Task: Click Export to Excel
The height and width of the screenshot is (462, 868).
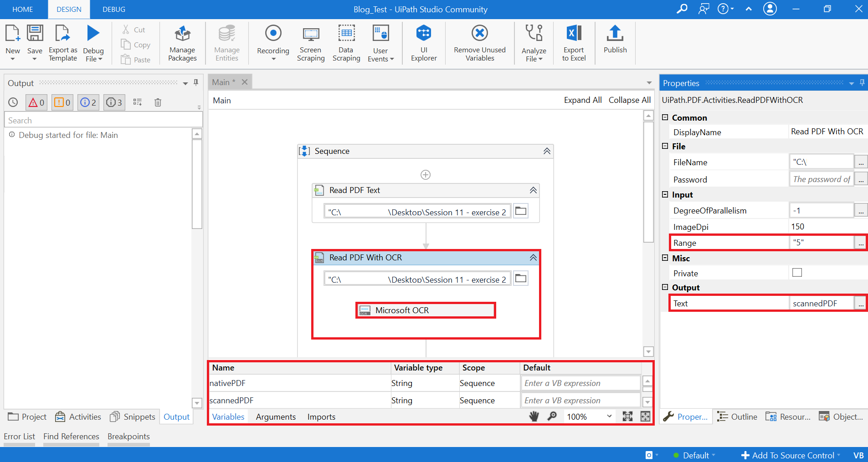Action: click(574, 43)
